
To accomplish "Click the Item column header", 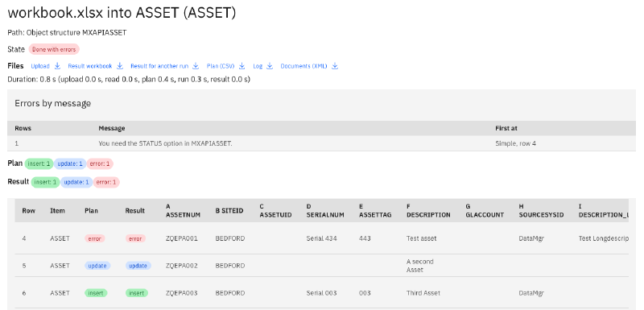I will click(57, 211).
